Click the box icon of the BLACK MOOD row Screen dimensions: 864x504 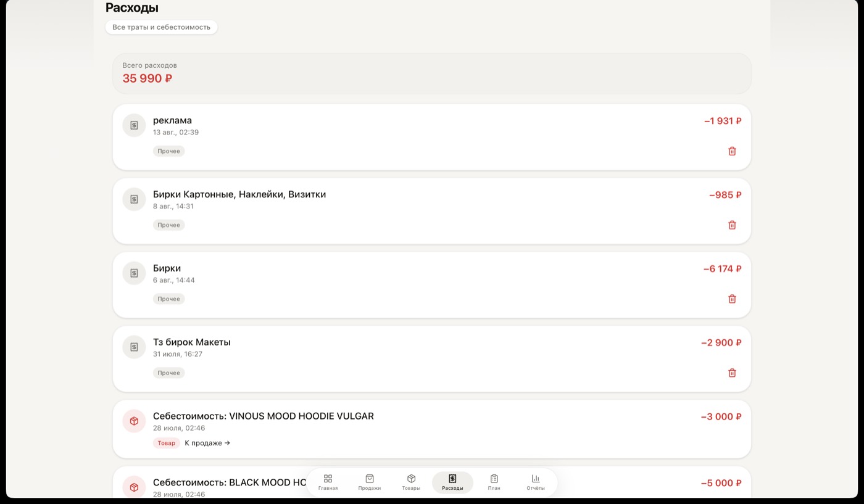(134, 487)
